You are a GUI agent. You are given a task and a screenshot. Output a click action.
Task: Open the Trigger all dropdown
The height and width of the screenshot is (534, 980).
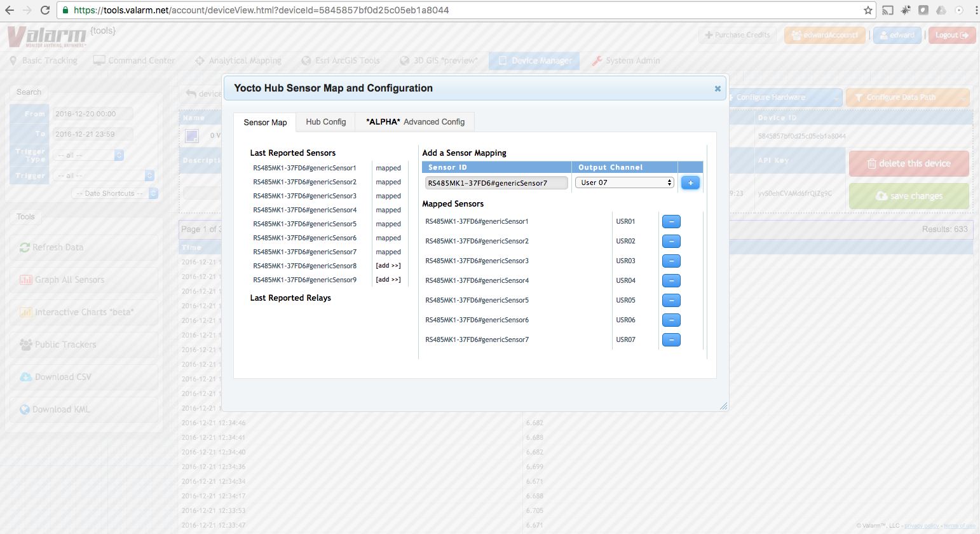[x=103, y=175]
